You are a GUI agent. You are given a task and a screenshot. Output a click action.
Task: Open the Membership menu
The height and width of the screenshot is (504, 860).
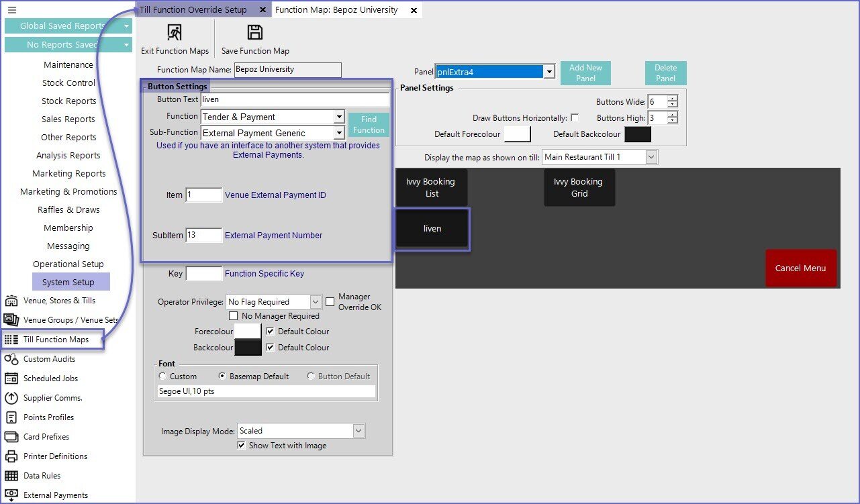click(68, 228)
